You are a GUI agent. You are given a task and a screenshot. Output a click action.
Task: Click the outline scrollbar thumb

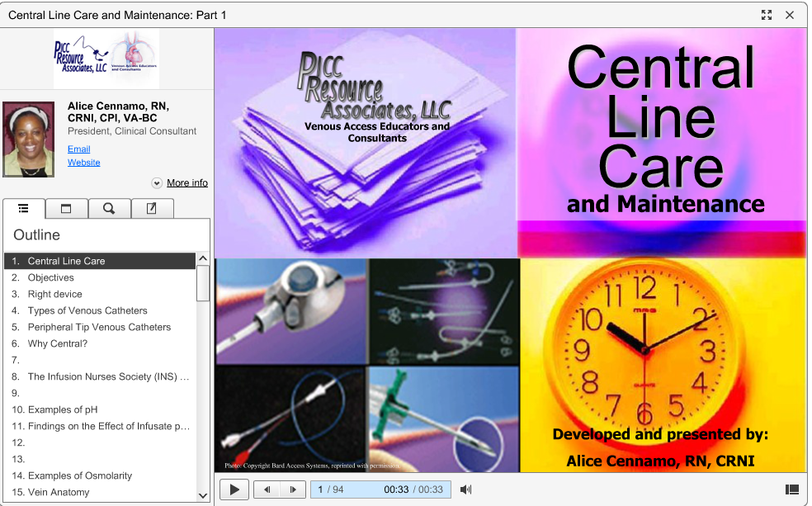(203, 283)
